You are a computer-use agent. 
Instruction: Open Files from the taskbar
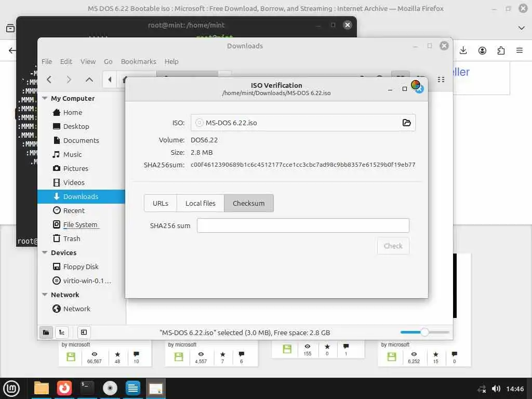pos(42,388)
